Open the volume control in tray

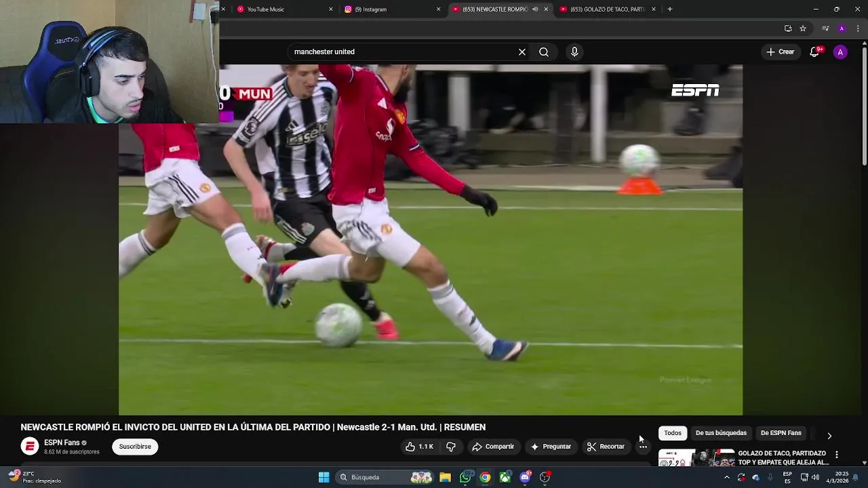815,477
